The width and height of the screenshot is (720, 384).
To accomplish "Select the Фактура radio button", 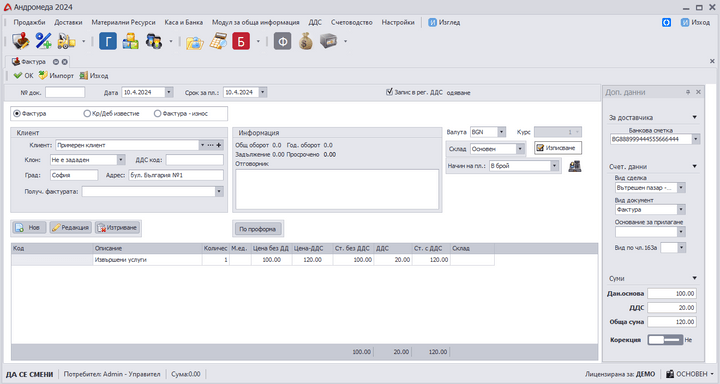I will click(17, 113).
